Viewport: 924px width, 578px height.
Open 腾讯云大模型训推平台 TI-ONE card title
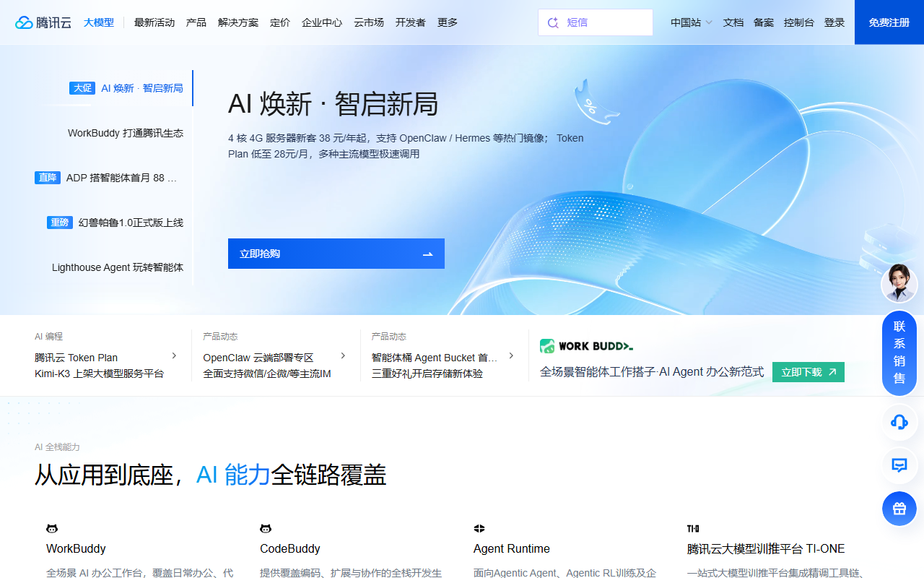click(766, 548)
